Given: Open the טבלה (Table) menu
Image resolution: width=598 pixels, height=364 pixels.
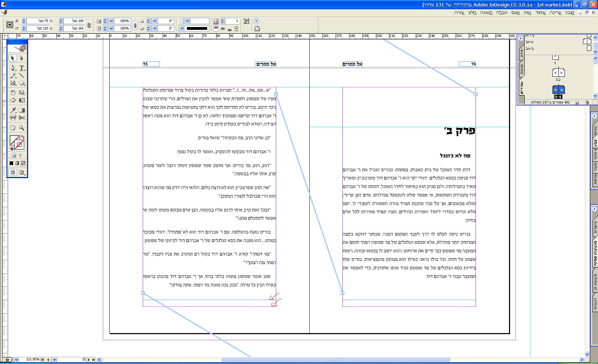Looking at the screenshot, I should click(502, 12).
